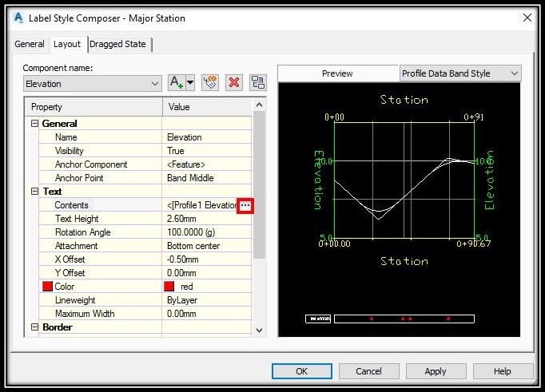
Task: Click the copy component icon
Action: click(x=210, y=83)
